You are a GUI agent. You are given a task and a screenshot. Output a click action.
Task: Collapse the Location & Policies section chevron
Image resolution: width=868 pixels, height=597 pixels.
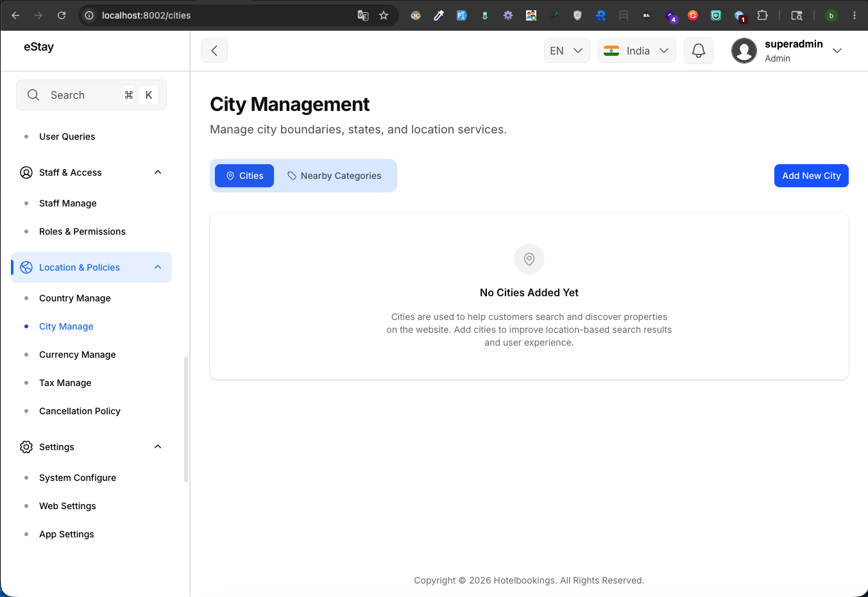[x=158, y=267]
